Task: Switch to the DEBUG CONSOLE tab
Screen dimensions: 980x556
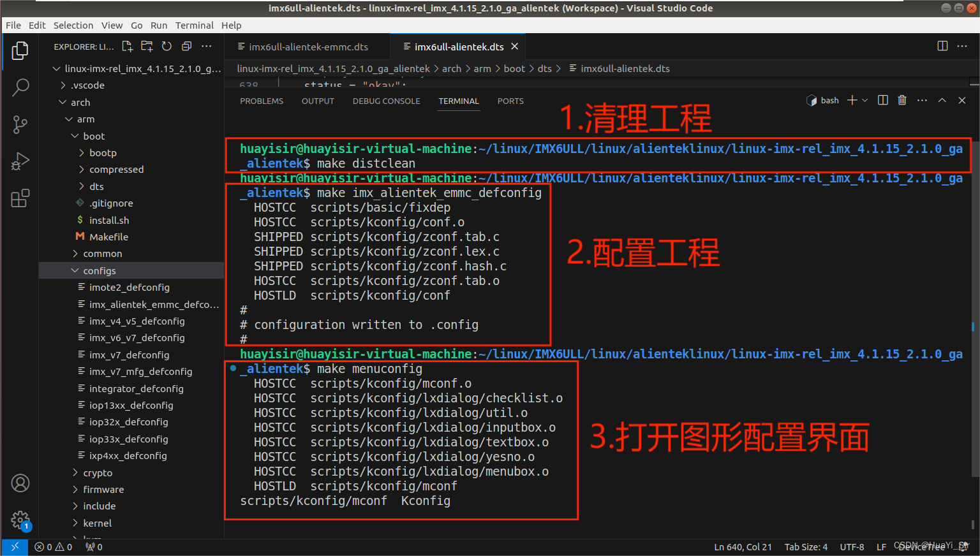Action: coord(386,101)
